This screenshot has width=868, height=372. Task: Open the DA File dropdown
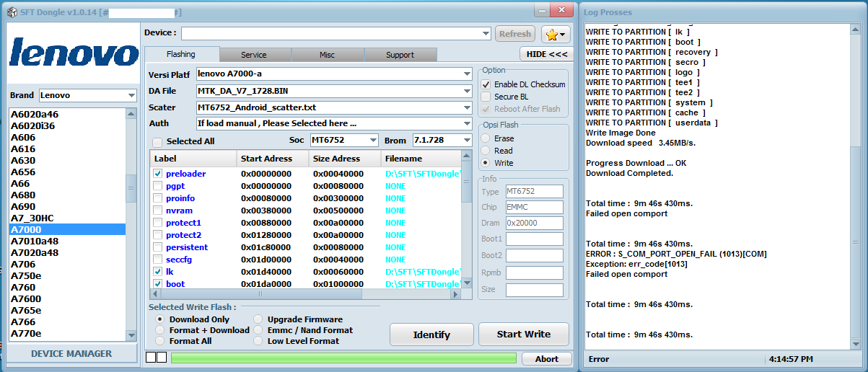pos(468,91)
